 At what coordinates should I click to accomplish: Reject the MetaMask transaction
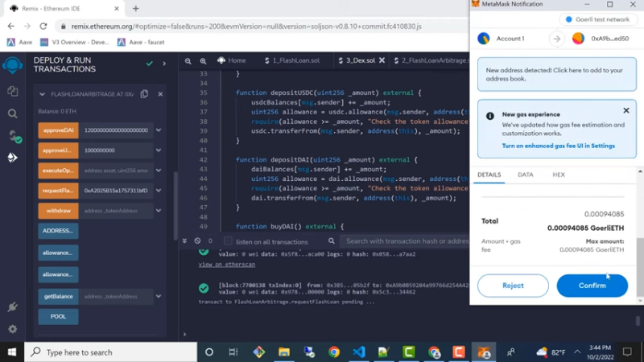pyautogui.click(x=513, y=286)
